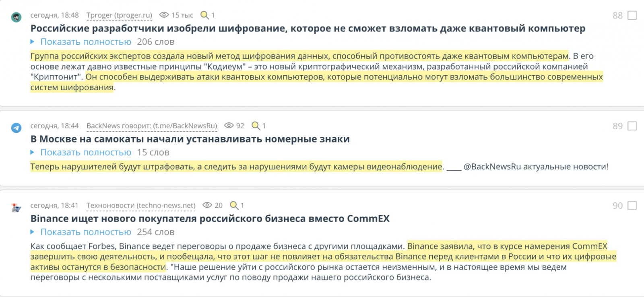Click the magnifier icon on Binance article
644x297 pixels.
click(x=234, y=205)
